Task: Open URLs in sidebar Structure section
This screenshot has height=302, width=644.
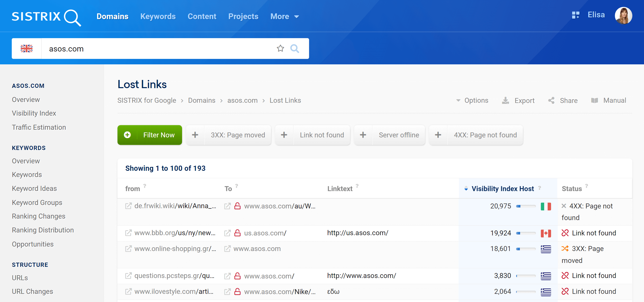Action: tap(20, 278)
